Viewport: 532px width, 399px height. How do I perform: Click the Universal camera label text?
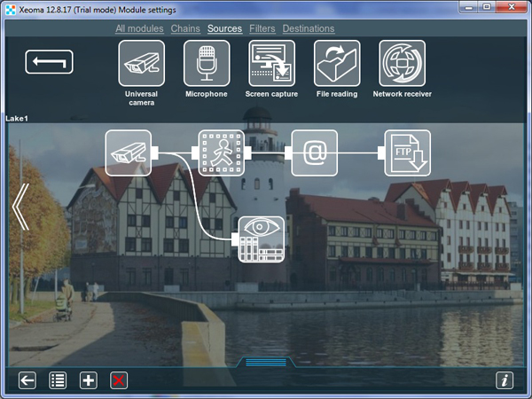tap(142, 98)
